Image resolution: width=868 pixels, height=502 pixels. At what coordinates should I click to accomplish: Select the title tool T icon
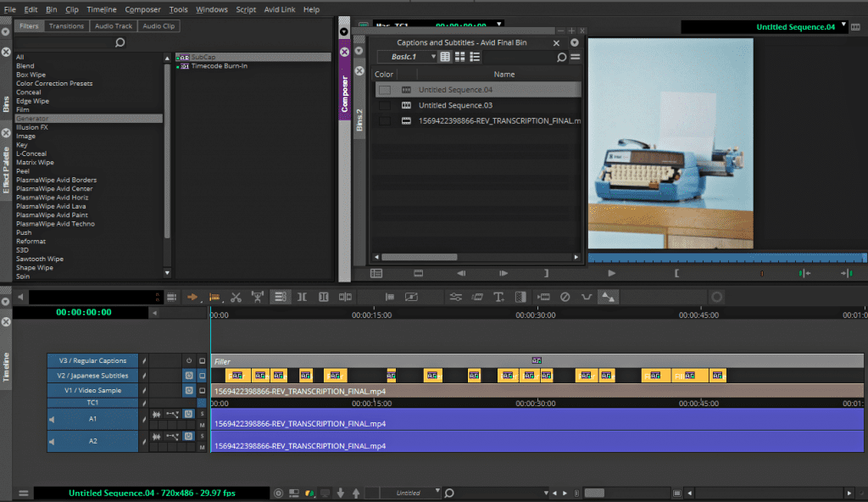498,297
